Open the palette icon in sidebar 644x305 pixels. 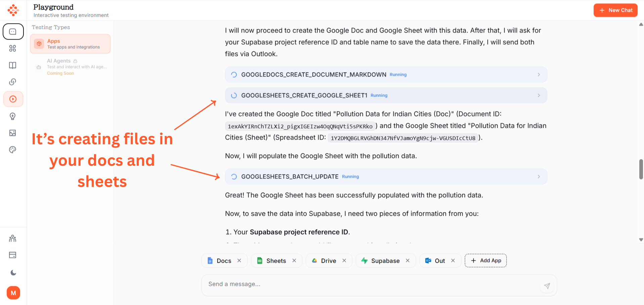pyautogui.click(x=13, y=150)
